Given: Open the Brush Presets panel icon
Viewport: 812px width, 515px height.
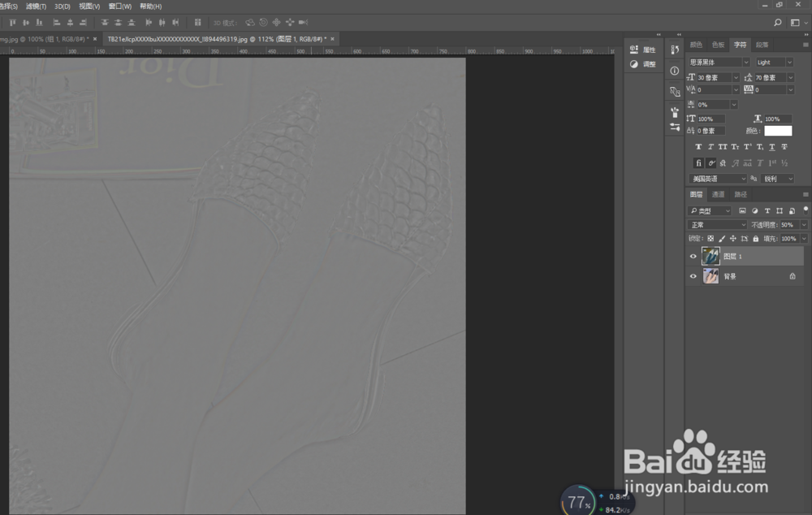Looking at the screenshot, I should tap(675, 112).
